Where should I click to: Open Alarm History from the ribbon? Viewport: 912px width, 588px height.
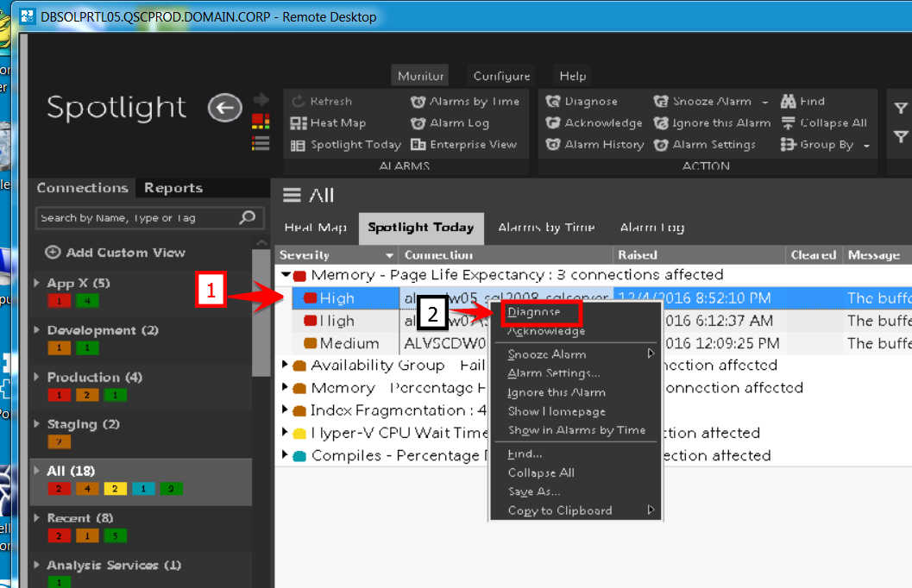[x=595, y=145]
